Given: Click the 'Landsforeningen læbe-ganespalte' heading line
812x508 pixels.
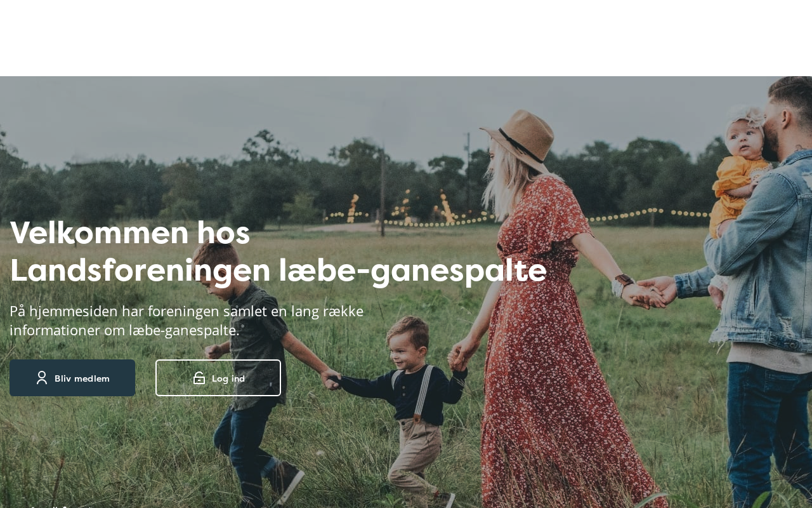Looking at the screenshot, I should [278, 271].
